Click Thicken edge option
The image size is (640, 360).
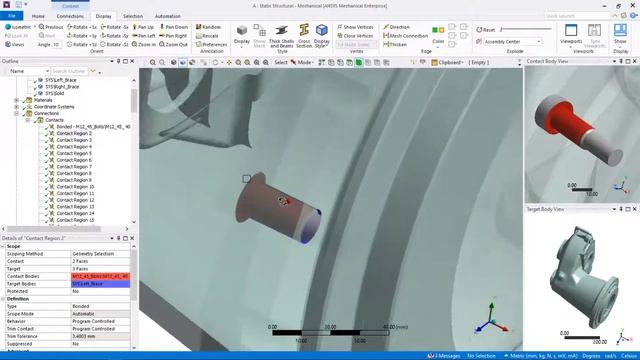(x=395, y=44)
